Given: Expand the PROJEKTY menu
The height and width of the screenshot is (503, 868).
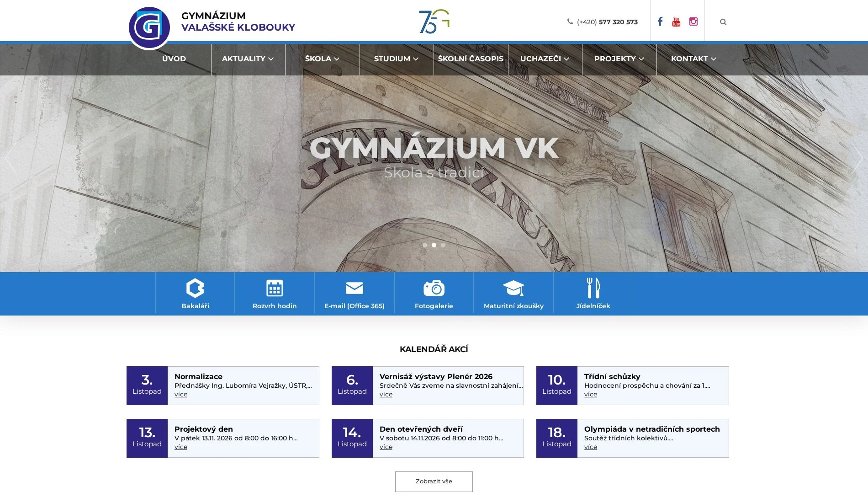Looking at the screenshot, I should pos(619,59).
